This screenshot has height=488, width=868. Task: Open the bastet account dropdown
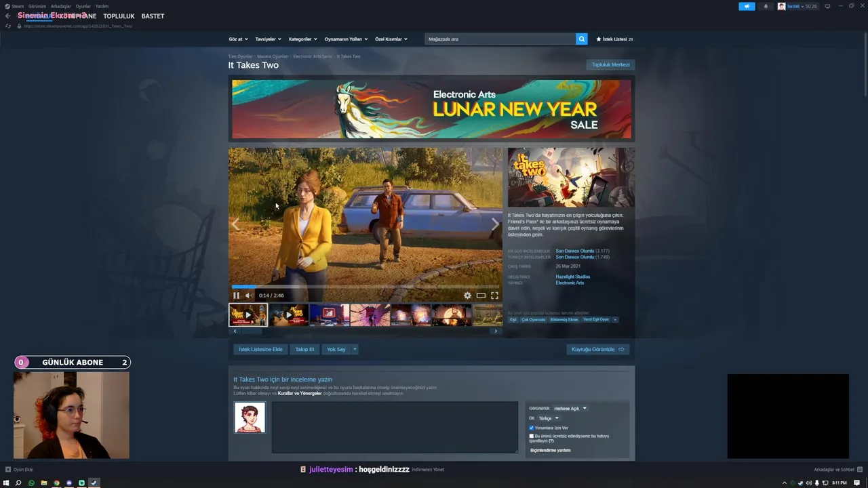[797, 6]
